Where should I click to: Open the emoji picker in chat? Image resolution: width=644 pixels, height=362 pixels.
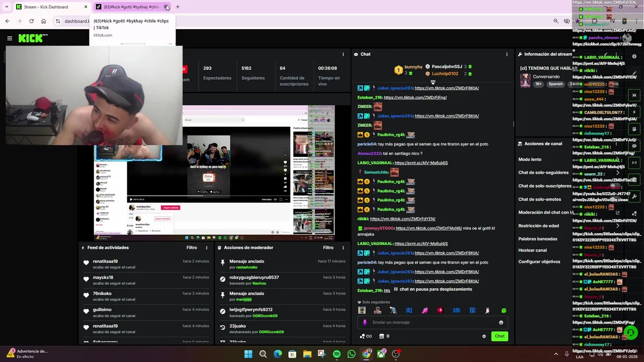pyautogui.click(x=501, y=322)
